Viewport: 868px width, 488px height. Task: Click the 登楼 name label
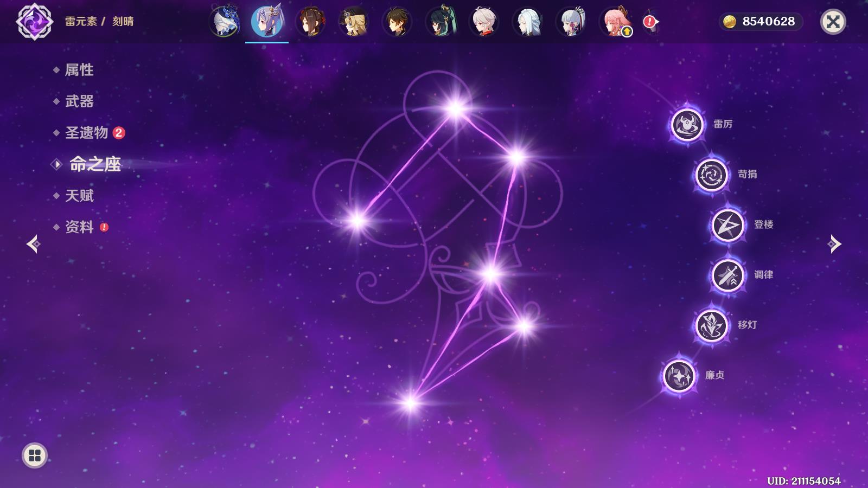click(763, 224)
